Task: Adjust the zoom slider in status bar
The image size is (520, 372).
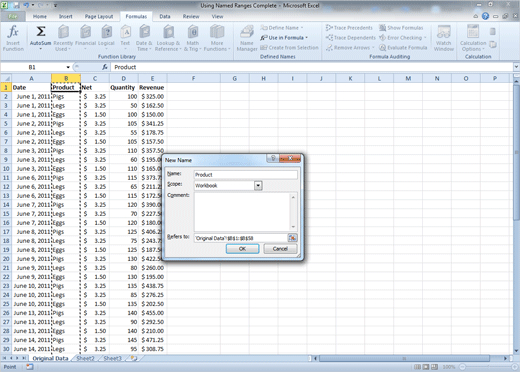Action: (x=487, y=367)
